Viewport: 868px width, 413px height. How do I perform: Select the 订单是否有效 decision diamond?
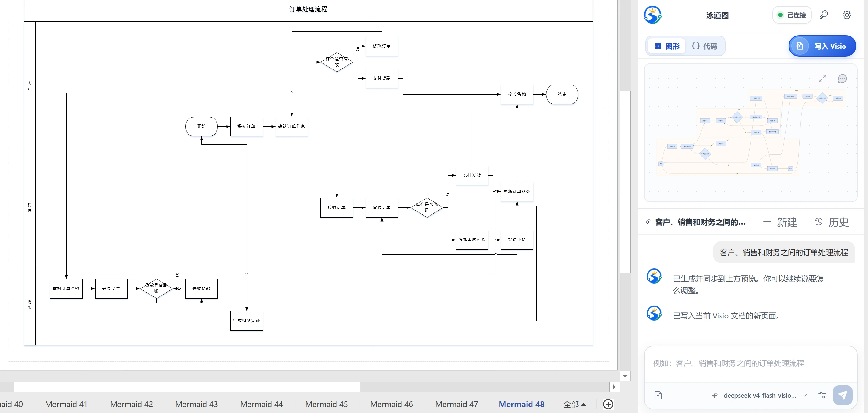click(x=336, y=62)
